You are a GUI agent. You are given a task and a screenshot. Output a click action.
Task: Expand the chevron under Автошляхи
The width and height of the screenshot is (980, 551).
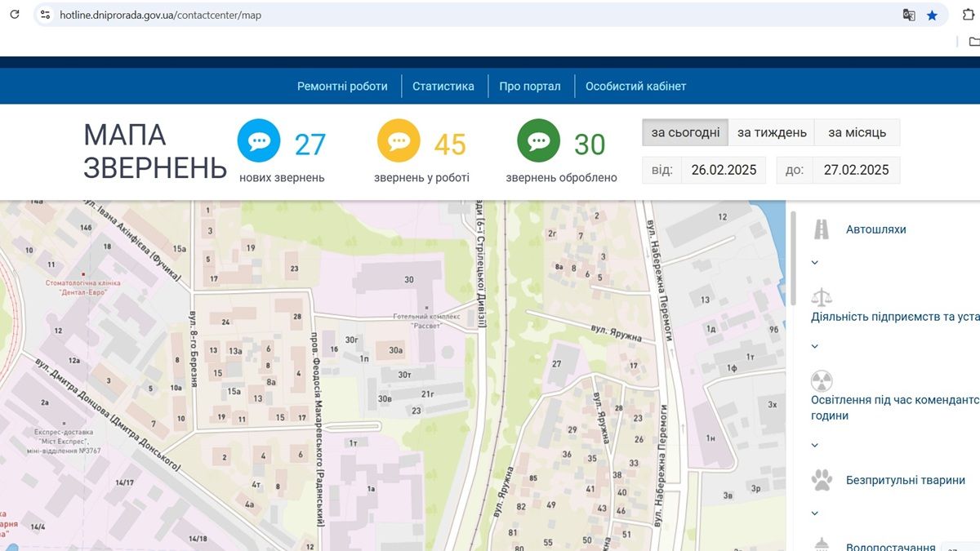(814, 263)
